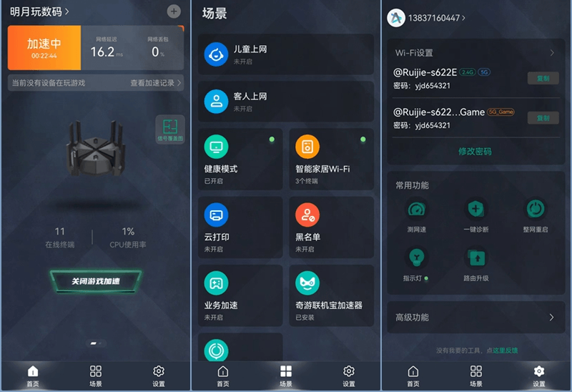Click the 修改密码 change password link
Image resolution: width=572 pixels, height=392 pixels.
475,151
